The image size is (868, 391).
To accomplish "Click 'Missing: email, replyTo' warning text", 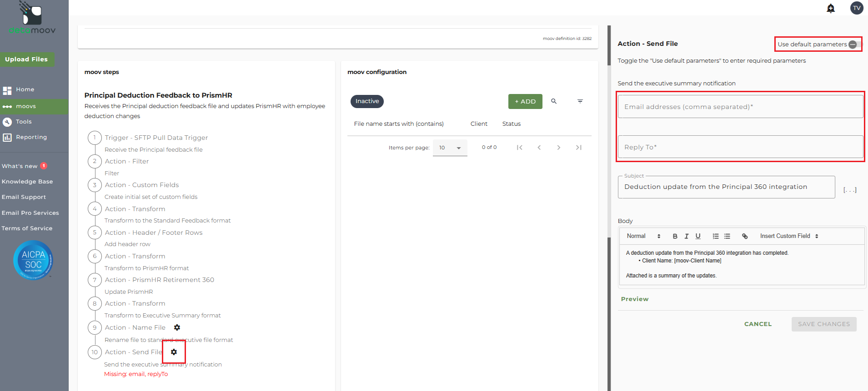I will pos(136,374).
